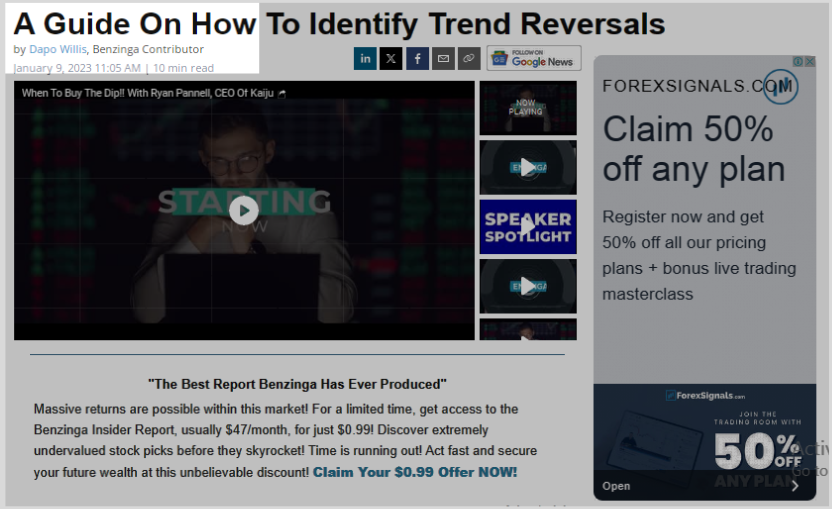Click FOREXSIGNALS.COM ad title
The height and width of the screenshot is (509, 832).
pos(697,86)
